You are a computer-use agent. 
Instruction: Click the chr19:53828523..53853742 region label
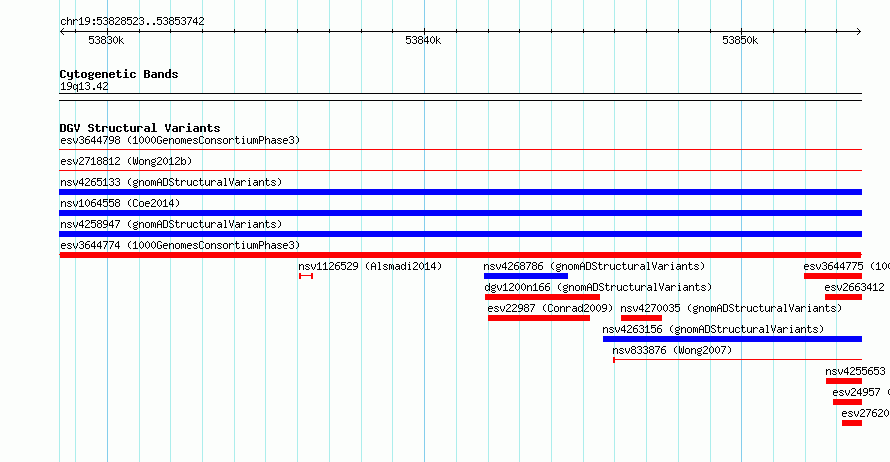[132, 21]
